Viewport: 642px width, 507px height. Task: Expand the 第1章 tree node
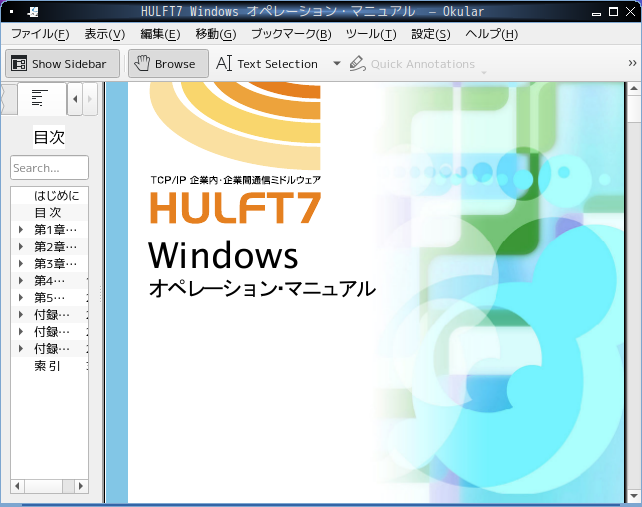click(x=20, y=230)
